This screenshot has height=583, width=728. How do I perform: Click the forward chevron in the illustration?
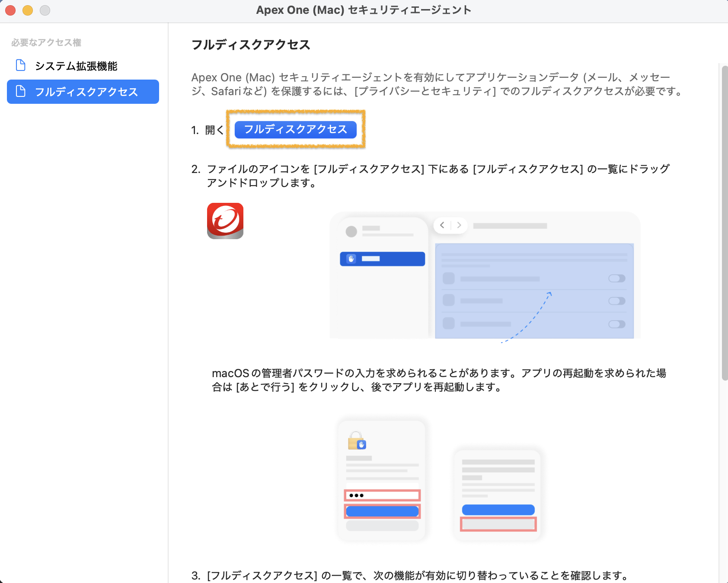(x=459, y=225)
